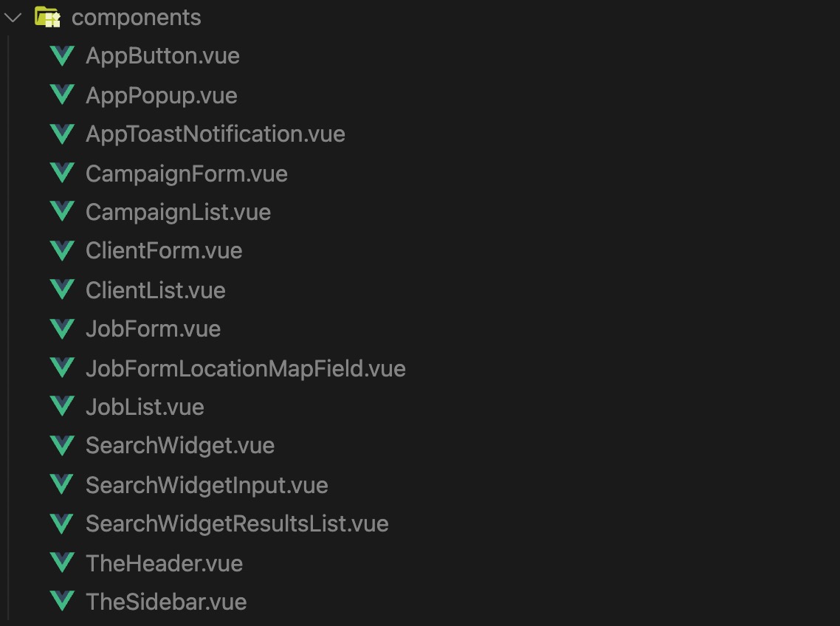
Task: Open SearchWidgetResultsList.vue
Action: point(237,523)
